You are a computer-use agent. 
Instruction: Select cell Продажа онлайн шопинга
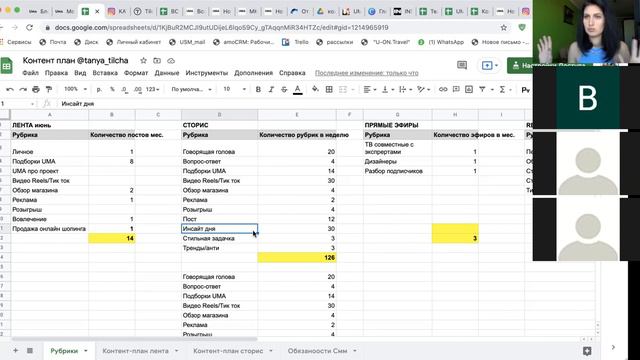pos(49,229)
